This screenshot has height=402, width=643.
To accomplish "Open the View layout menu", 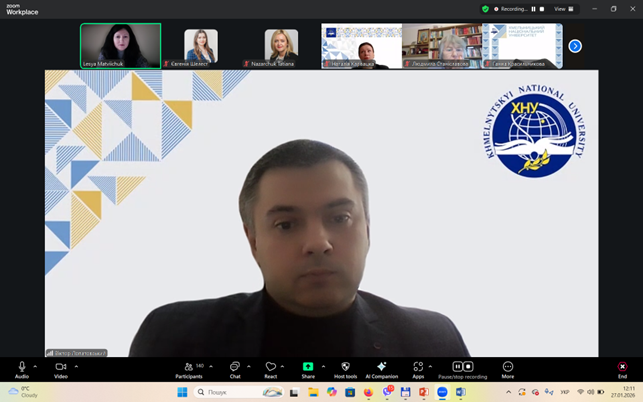I will click(x=564, y=9).
